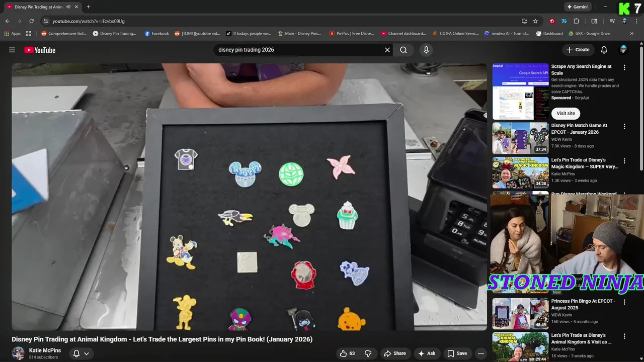The height and width of the screenshot is (362, 644).
Task: Open the invideo AI bookmark
Action: (507, 34)
